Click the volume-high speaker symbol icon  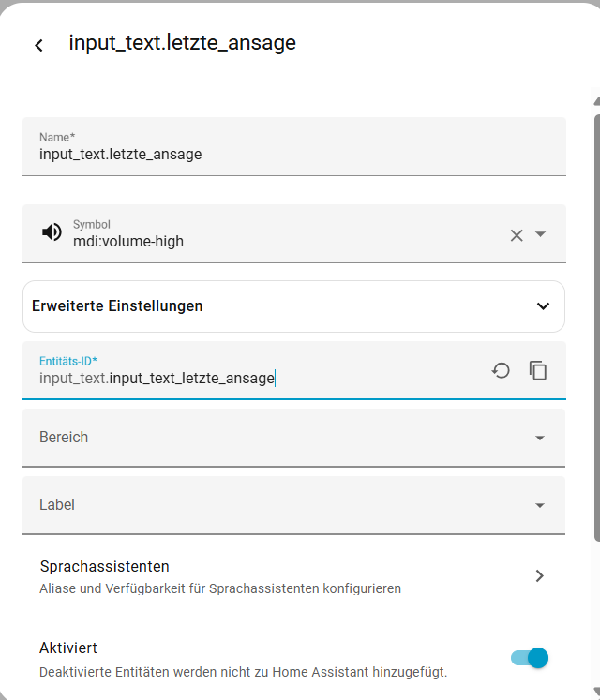coord(52,232)
